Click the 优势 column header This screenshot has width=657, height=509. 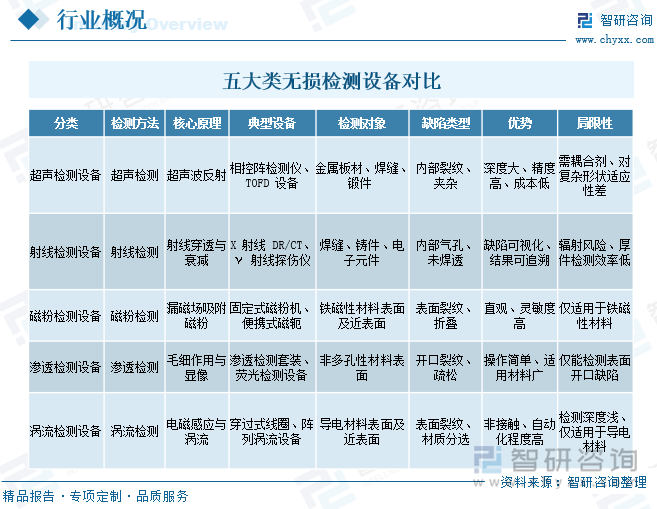(x=520, y=123)
